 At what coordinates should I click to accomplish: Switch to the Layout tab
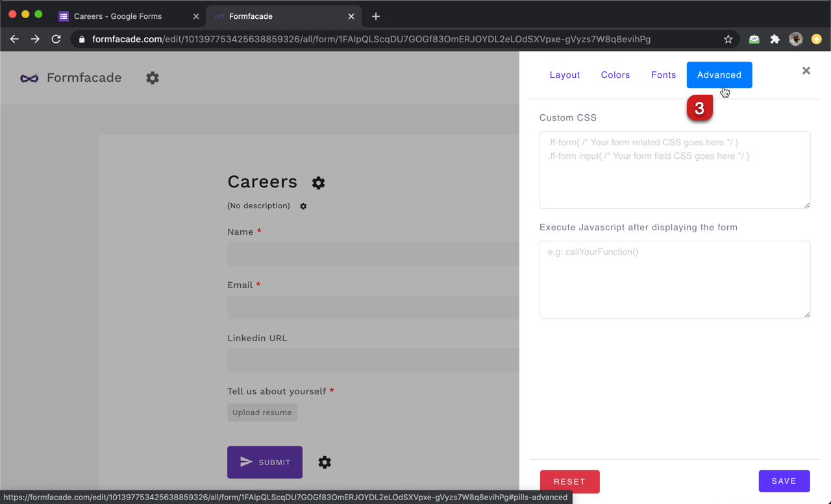(x=564, y=75)
